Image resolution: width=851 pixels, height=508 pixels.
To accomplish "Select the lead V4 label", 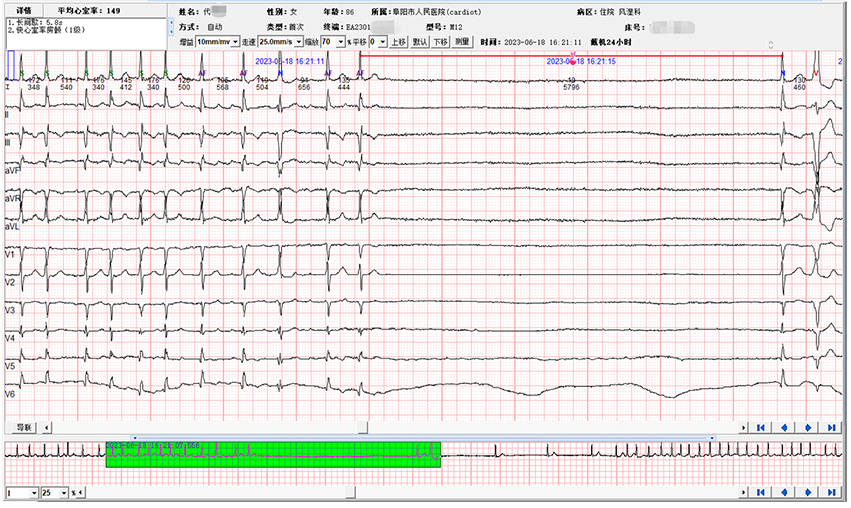I will tap(10, 338).
